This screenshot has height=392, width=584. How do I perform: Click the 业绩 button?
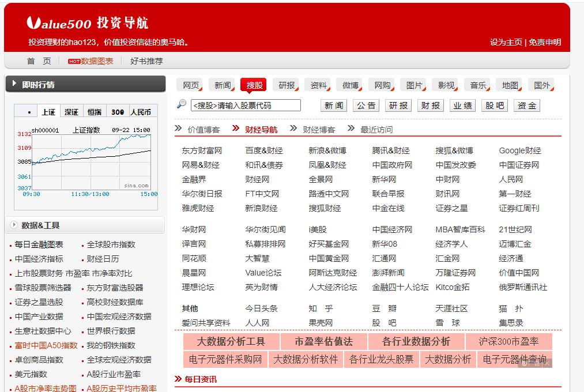462,105
